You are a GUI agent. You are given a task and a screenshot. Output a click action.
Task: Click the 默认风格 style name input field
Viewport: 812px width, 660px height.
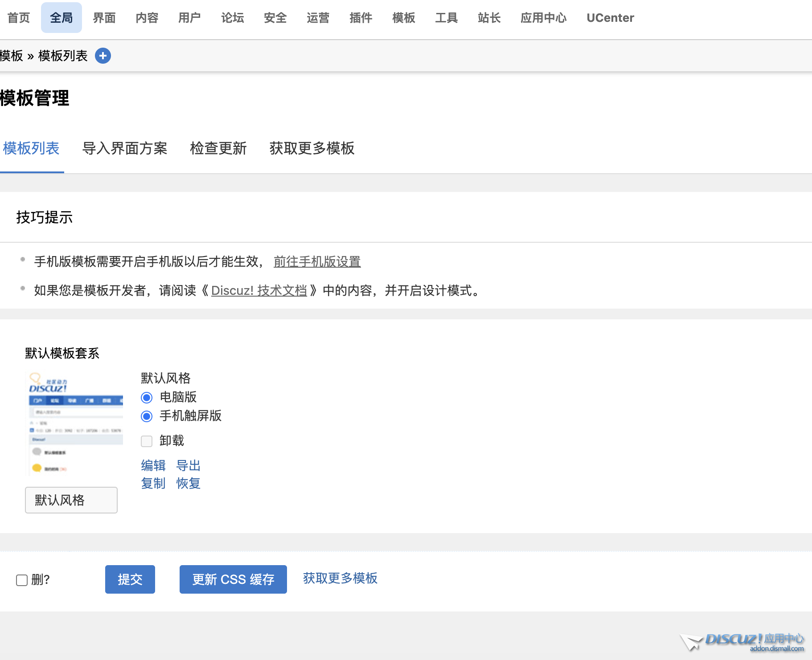coord(71,500)
